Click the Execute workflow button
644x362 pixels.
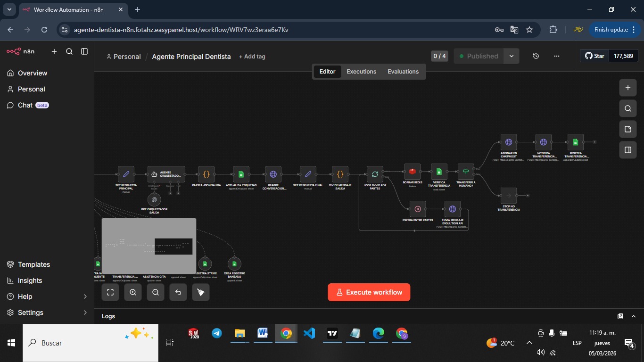coord(369,292)
